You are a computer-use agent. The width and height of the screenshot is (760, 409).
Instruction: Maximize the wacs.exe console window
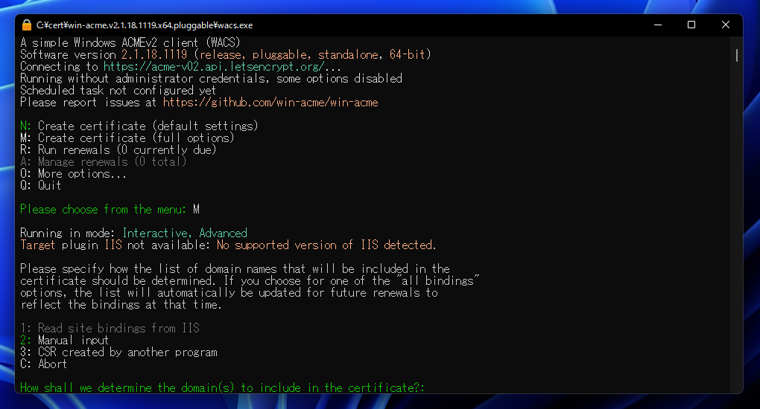click(691, 25)
